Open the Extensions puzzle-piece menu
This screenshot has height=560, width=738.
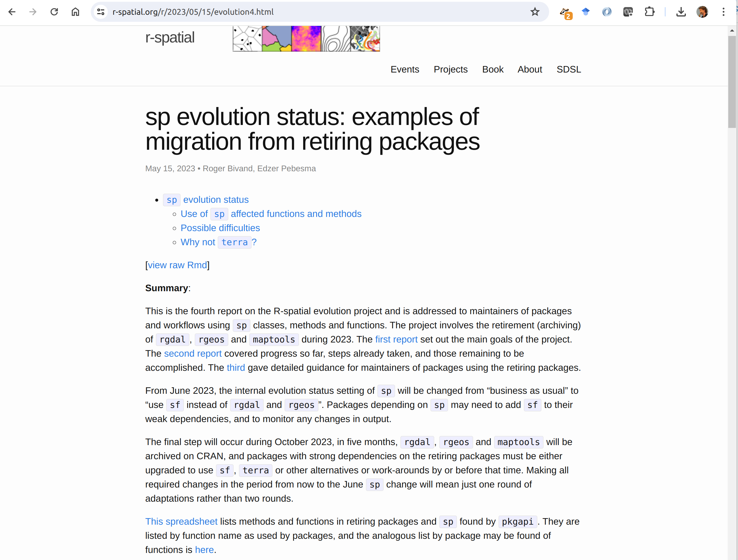pos(649,12)
